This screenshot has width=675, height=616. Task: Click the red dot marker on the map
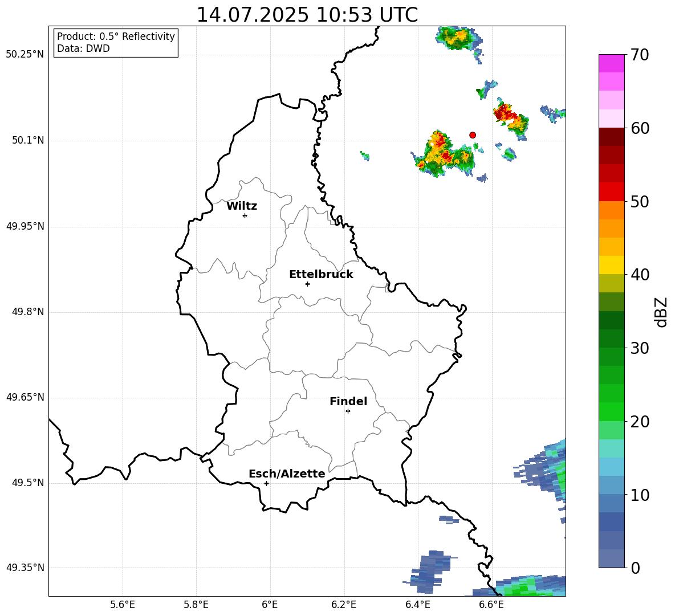[x=473, y=135]
